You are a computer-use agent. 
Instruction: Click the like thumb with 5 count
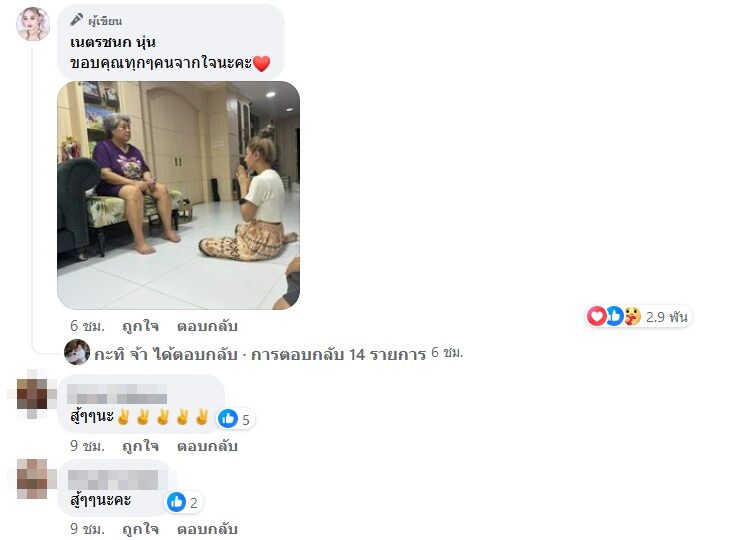coord(228,418)
